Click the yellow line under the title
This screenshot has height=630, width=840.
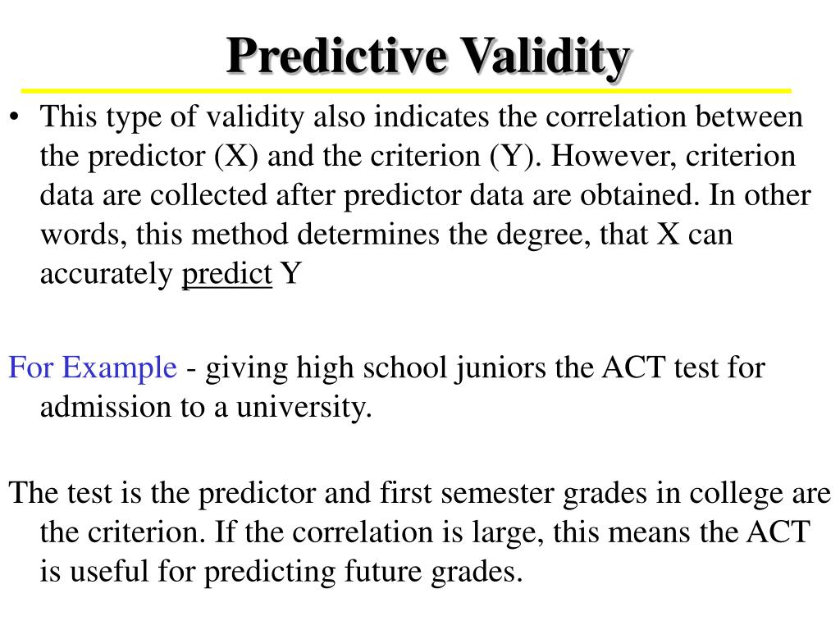coord(406,91)
